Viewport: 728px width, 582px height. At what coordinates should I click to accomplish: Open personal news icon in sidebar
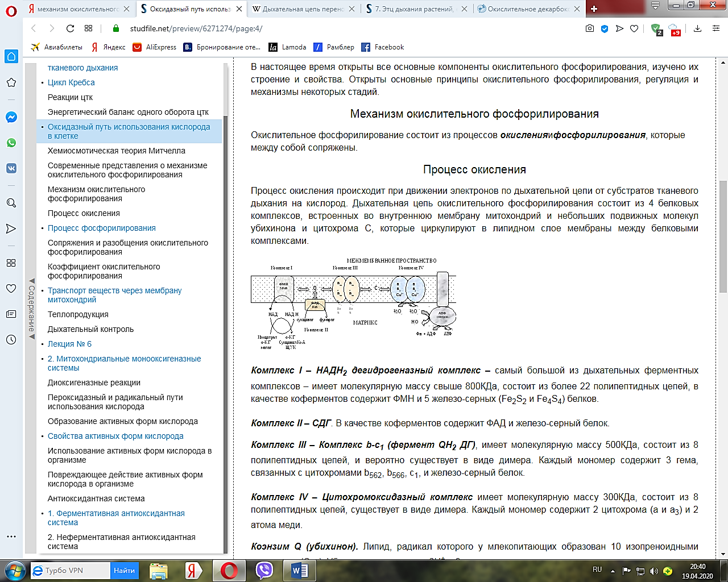click(x=11, y=314)
